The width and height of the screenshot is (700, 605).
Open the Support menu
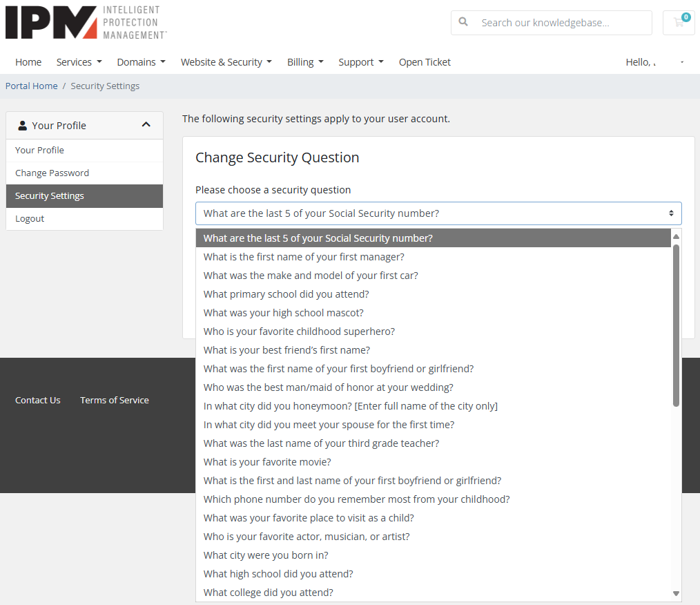(360, 62)
